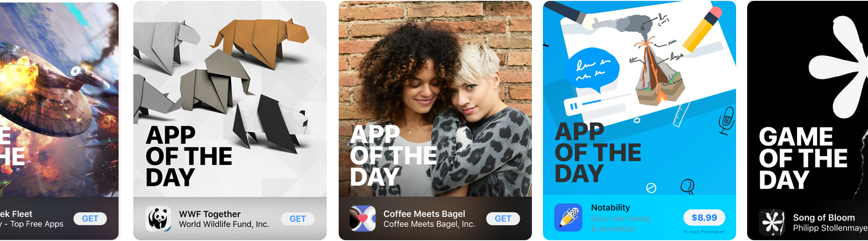Get the Star Trek Fleet game

(x=90, y=218)
